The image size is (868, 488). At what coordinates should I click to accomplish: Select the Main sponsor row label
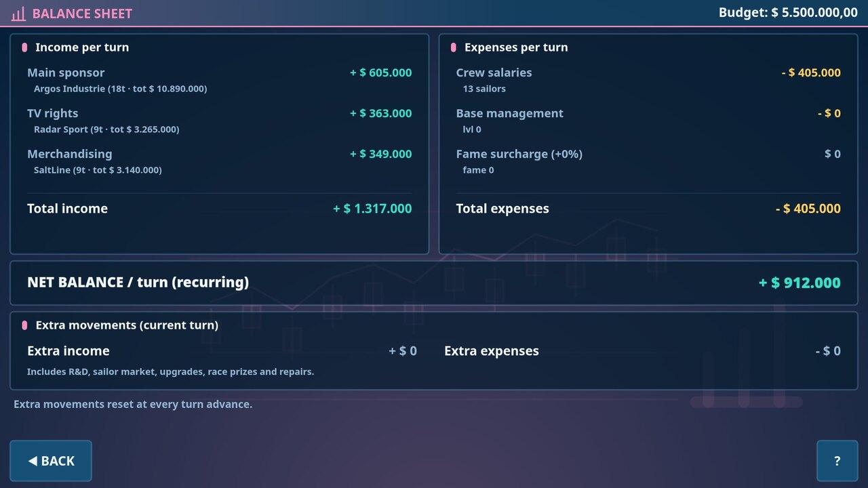pyautogui.click(x=66, y=73)
